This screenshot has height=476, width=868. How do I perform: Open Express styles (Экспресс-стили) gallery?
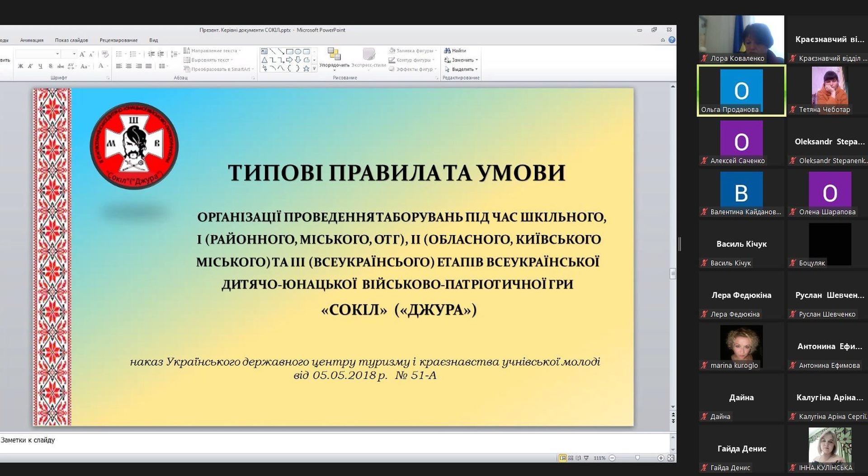[x=369, y=59]
